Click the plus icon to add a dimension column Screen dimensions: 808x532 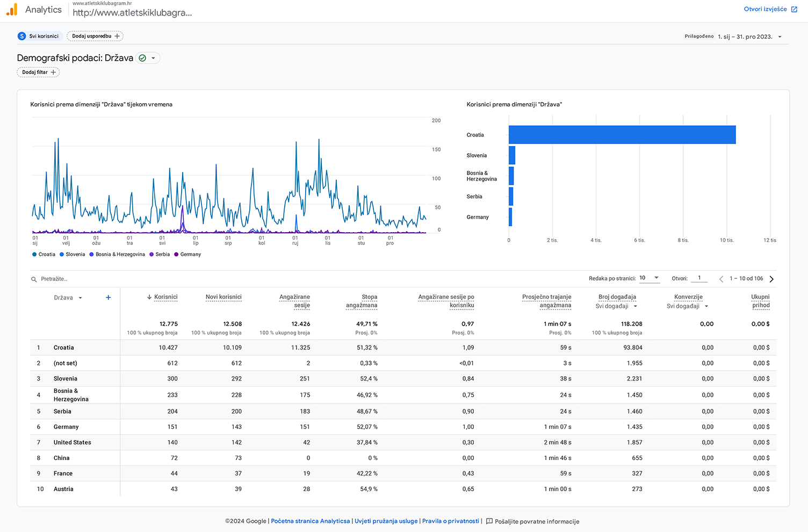[109, 298]
